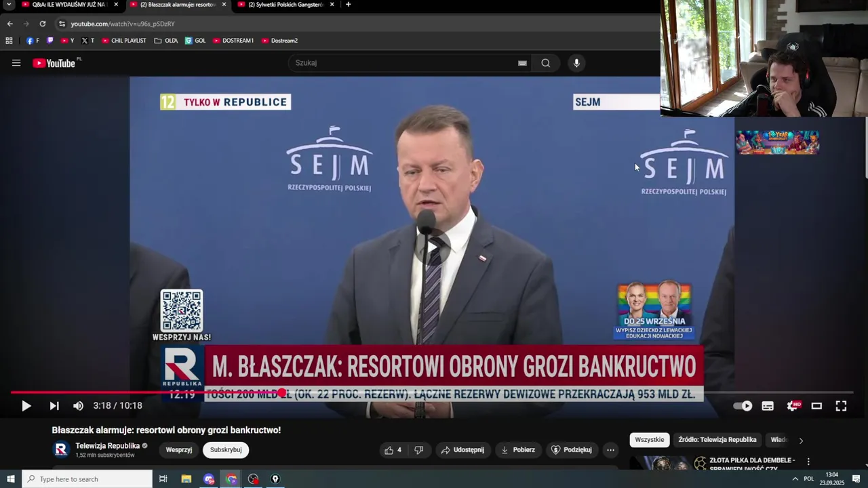The width and height of the screenshot is (868, 488).
Task: Click the Wesprzyj channel button
Action: (x=179, y=450)
